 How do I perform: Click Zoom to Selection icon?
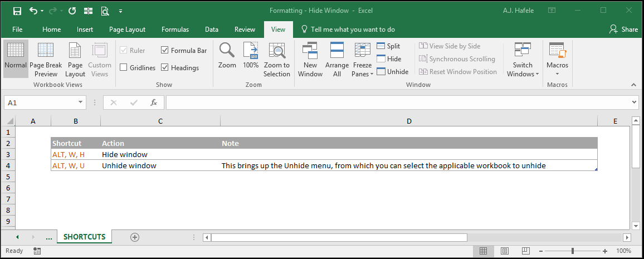(276, 60)
